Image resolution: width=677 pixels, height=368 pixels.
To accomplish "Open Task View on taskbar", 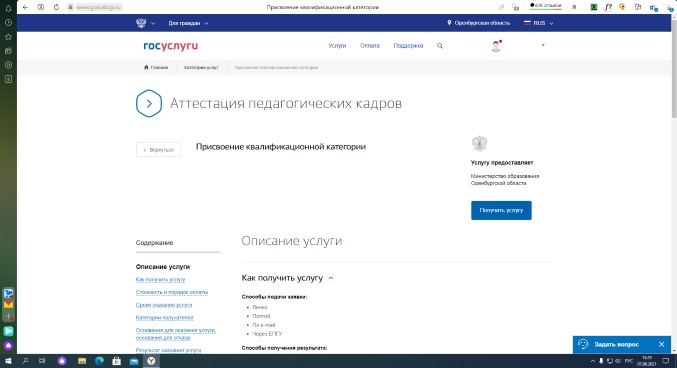I will [42, 361].
